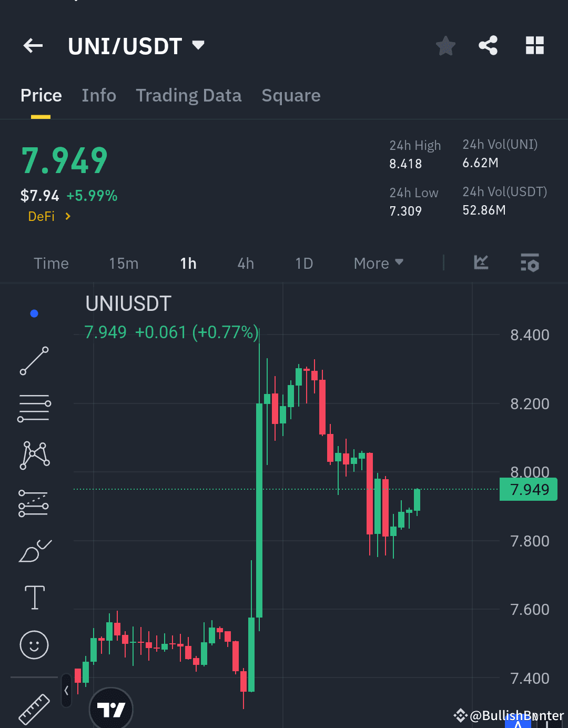Open the DeFi category link
The image size is (568, 728).
tap(48, 216)
